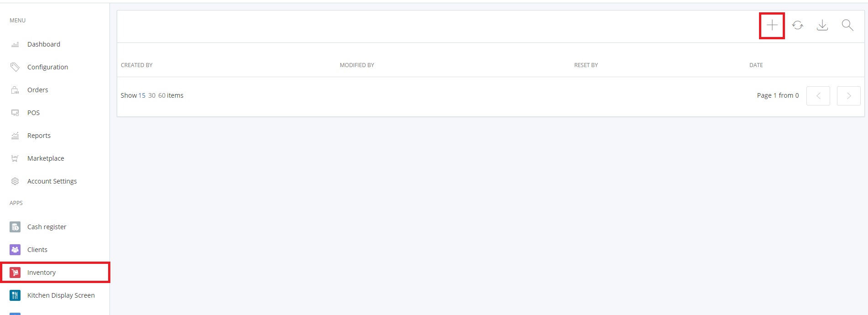868x315 pixels.
Task: Sort by the CREATED BY column header
Action: (x=136, y=65)
